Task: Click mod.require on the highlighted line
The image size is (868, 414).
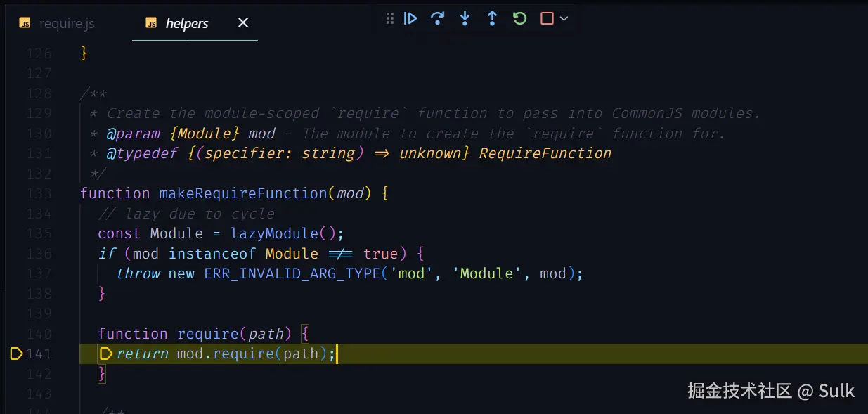Action: [226, 354]
